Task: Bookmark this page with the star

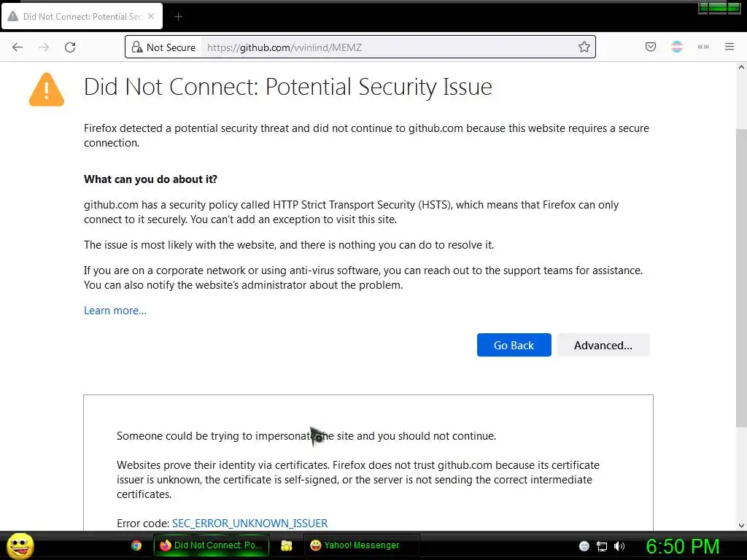Action: click(584, 47)
